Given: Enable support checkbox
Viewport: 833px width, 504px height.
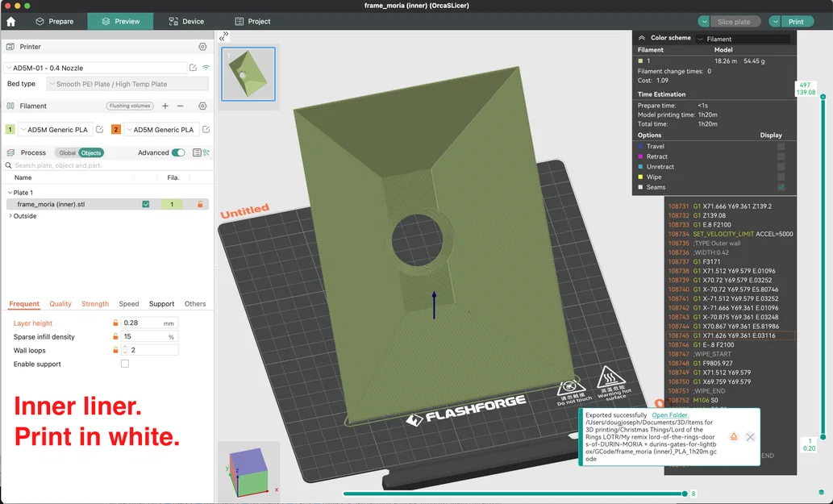Looking at the screenshot, I should click(x=125, y=364).
